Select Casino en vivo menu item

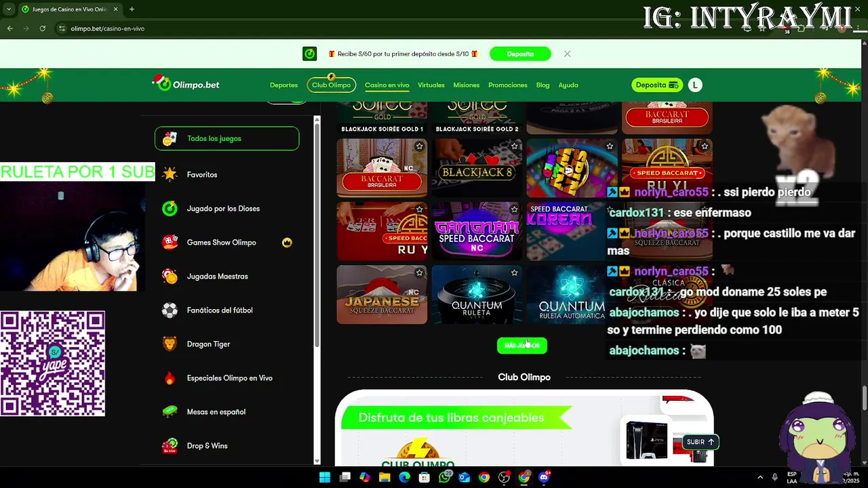(x=387, y=85)
